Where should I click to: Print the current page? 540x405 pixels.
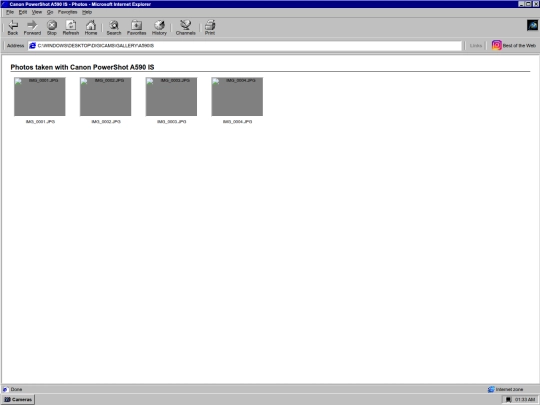(210, 28)
